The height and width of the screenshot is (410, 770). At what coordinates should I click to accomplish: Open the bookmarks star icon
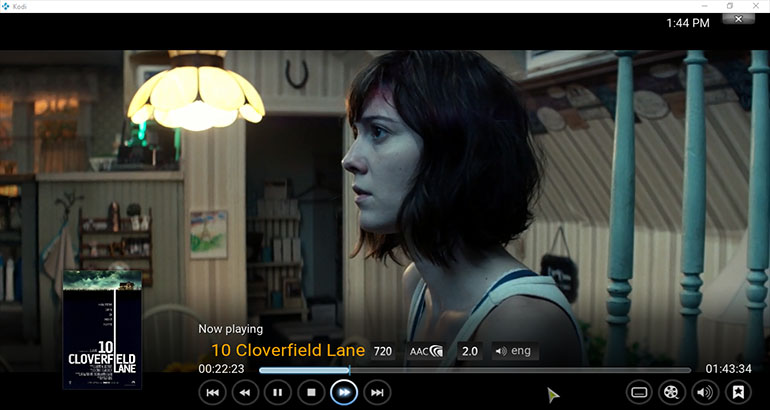pyautogui.click(x=738, y=392)
